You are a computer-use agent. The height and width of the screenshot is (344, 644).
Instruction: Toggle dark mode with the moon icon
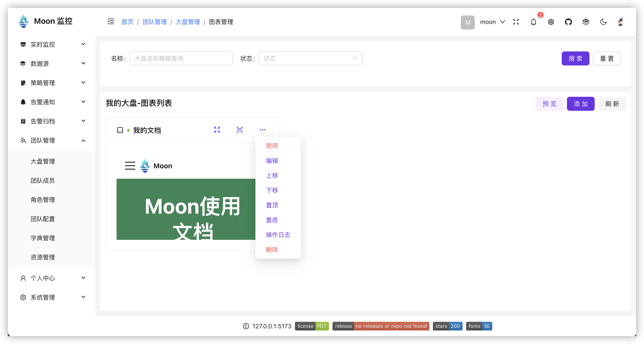603,22
